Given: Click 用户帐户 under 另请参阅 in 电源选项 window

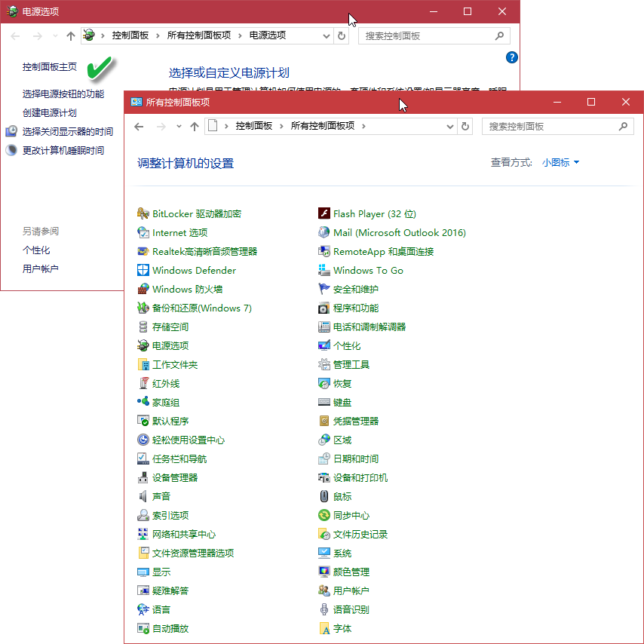Looking at the screenshot, I should tap(40, 269).
